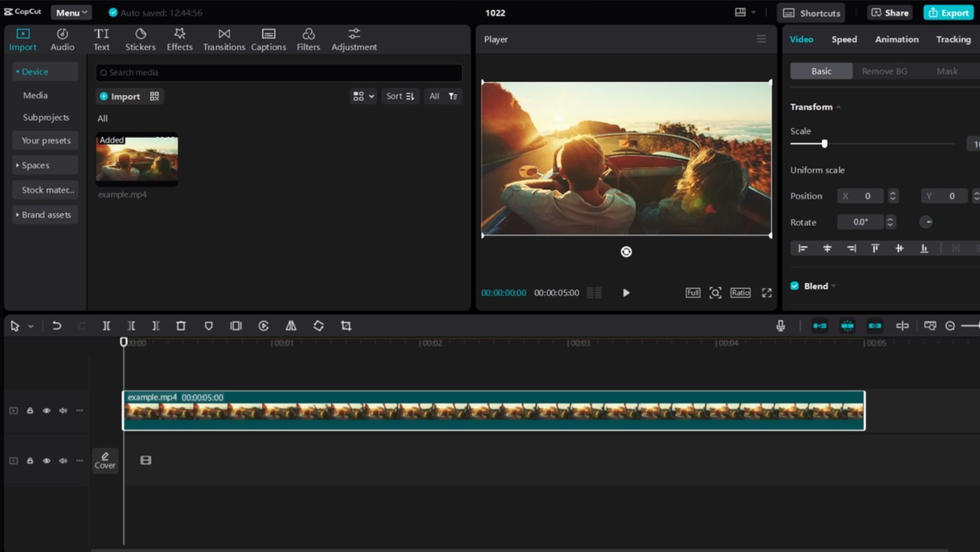Open the Adjustment tab
This screenshot has height=552, width=980.
[x=354, y=39]
